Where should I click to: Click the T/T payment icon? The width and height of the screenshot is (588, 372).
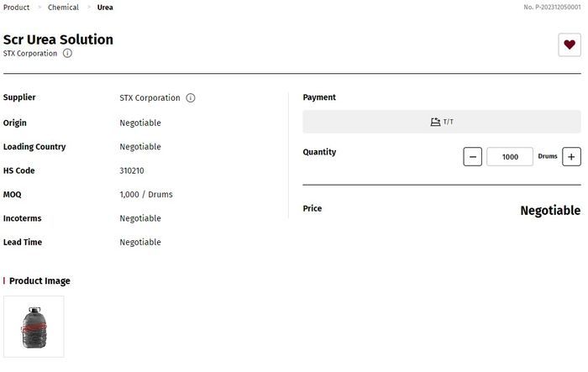pos(435,122)
